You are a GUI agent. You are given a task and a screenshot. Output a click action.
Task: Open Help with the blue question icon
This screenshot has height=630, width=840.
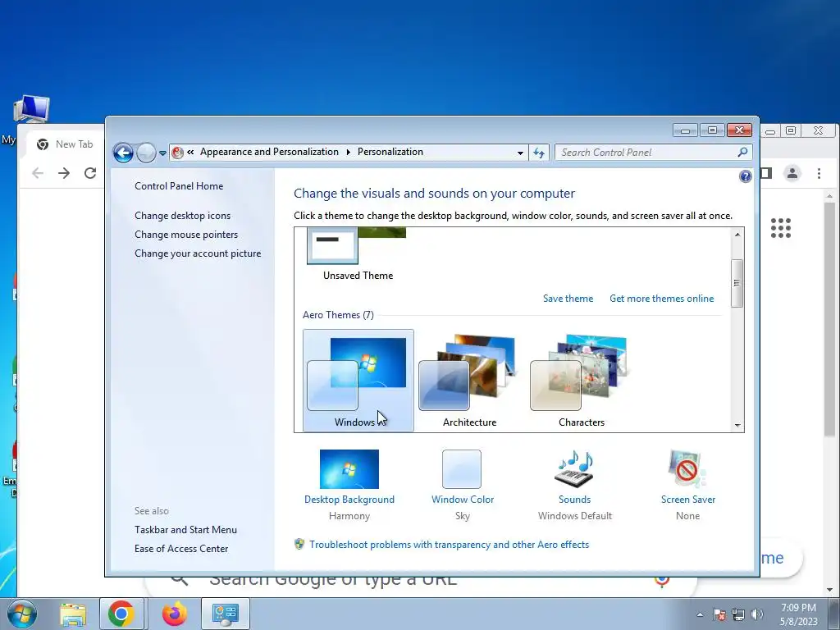[x=745, y=176]
